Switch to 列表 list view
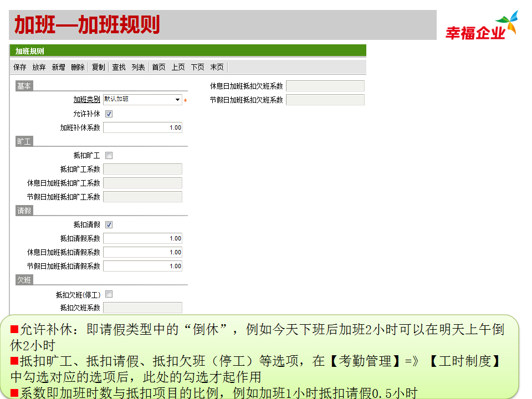Screen dimensions: 532x399 pos(138,67)
